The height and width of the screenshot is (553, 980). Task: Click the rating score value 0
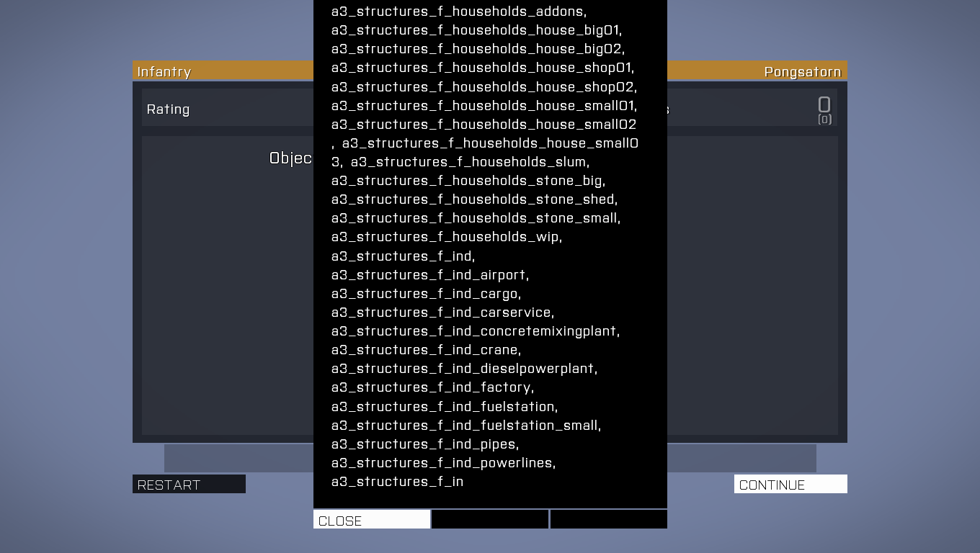tap(824, 105)
